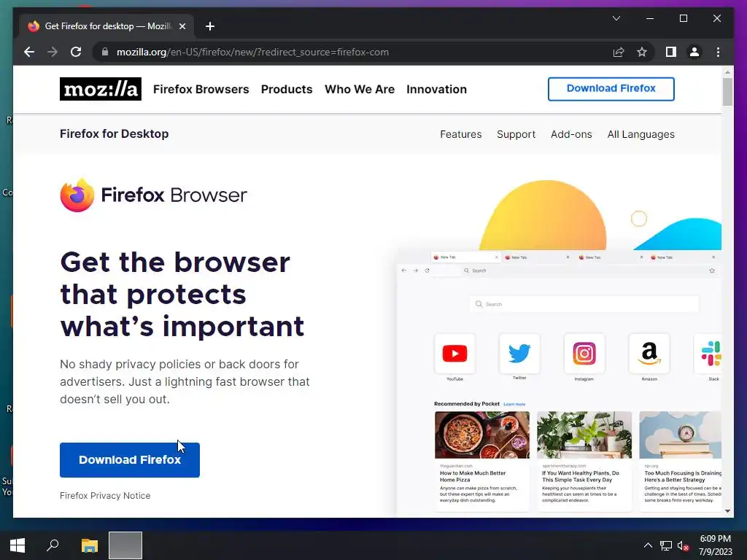
Task: Click the vertical scrollbar thumb
Action: point(727,91)
